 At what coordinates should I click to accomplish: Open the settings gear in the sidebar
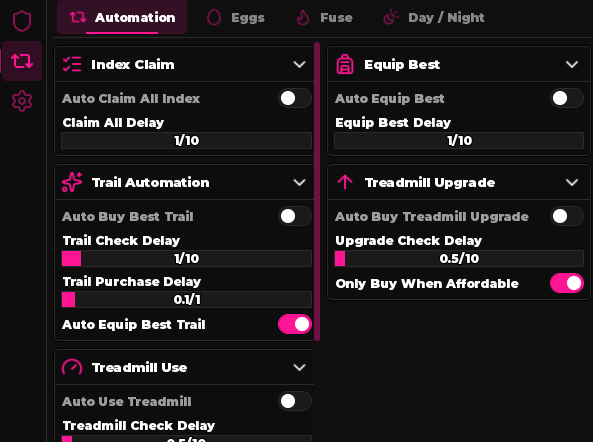click(x=22, y=101)
